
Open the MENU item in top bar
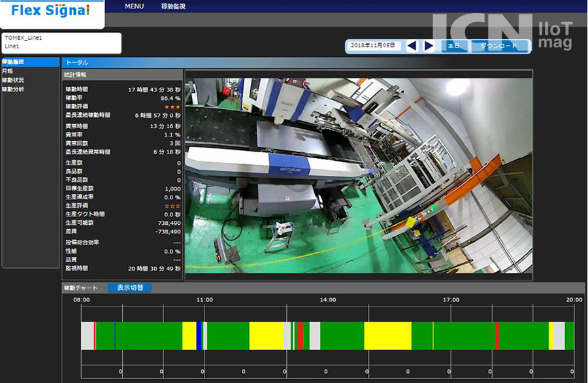coord(134,7)
